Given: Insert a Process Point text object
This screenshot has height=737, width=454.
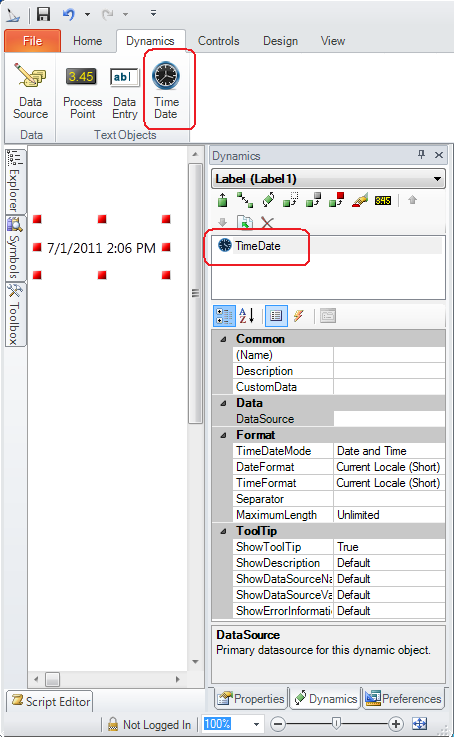Looking at the screenshot, I should click(x=82, y=93).
